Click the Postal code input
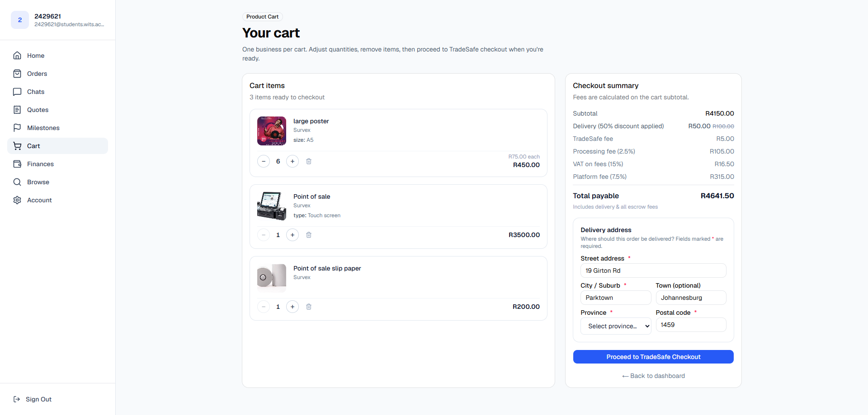The height and width of the screenshot is (415, 868). [691, 325]
